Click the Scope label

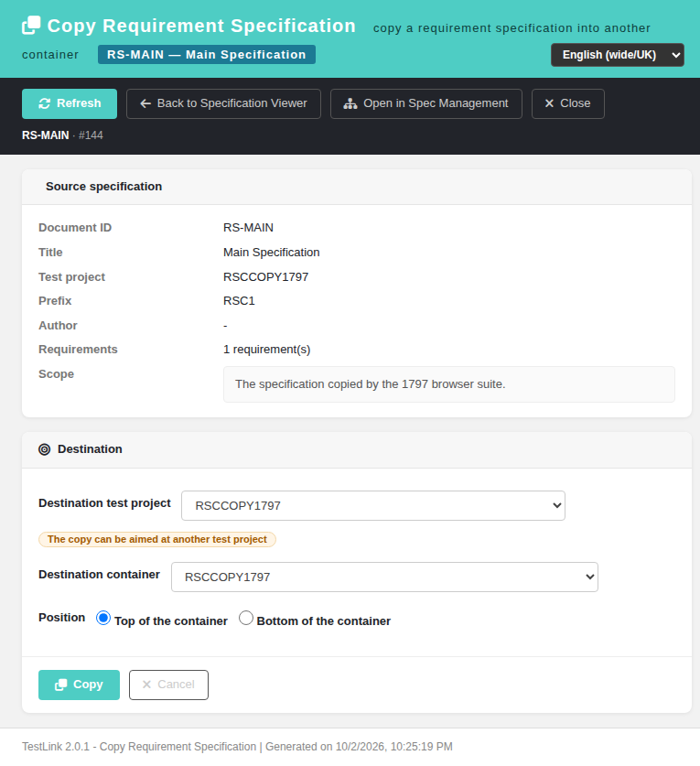coord(56,374)
